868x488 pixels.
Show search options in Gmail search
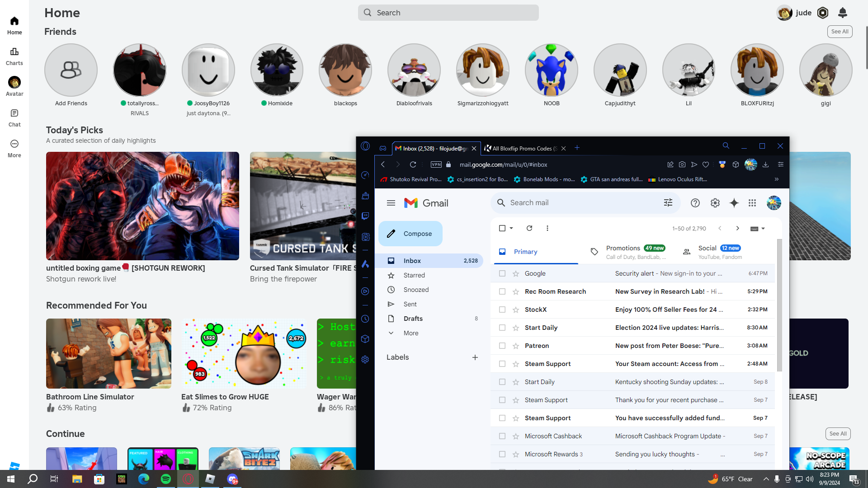[x=668, y=203]
